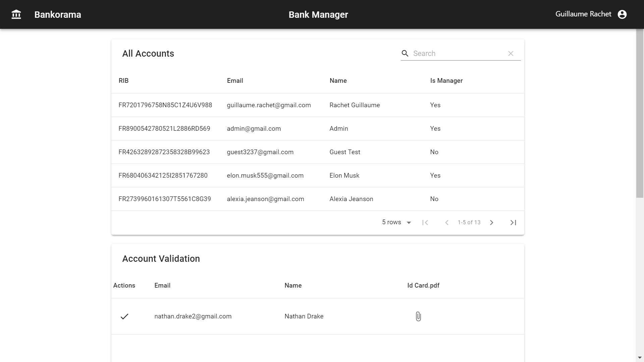Sort accounts by Email column header

[235, 80]
